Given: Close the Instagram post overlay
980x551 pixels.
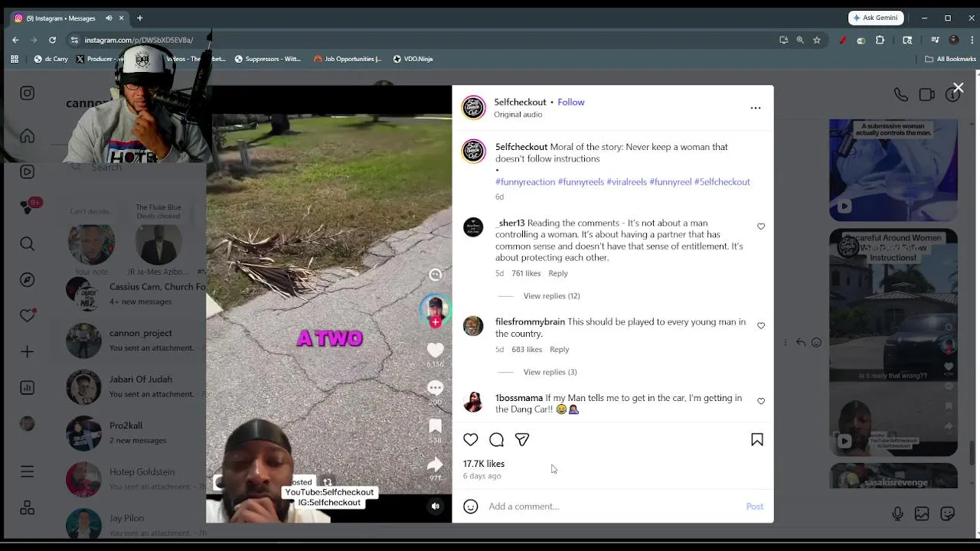Looking at the screenshot, I should 958,88.
